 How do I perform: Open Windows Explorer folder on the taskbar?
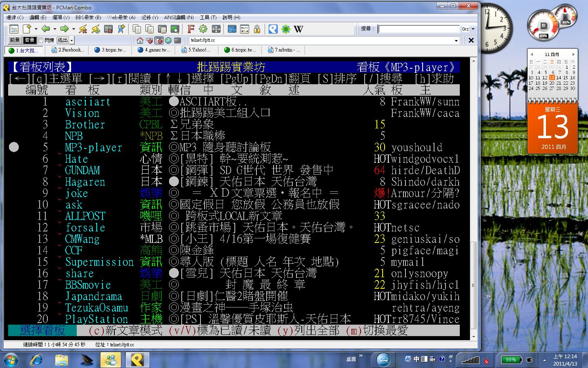coord(62,360)
